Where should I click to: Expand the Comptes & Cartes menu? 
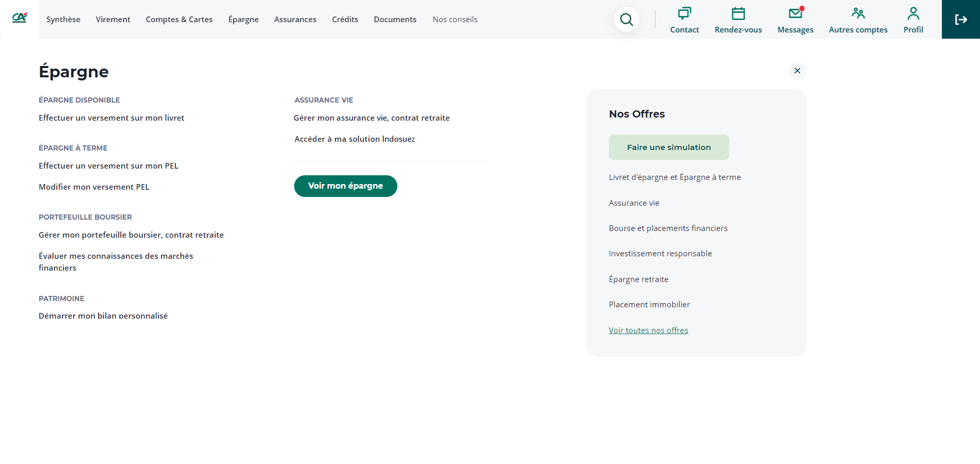pyautogui.click(x=179, y=20)
